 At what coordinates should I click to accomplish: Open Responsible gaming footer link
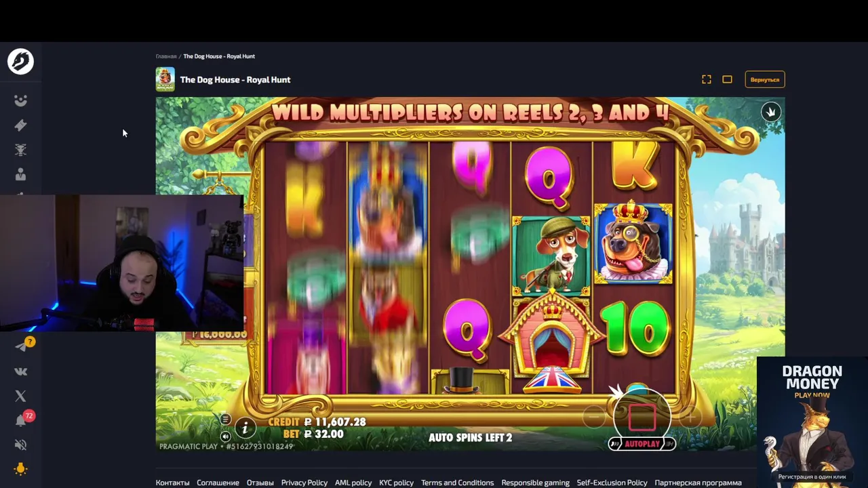tap(536, 483)
